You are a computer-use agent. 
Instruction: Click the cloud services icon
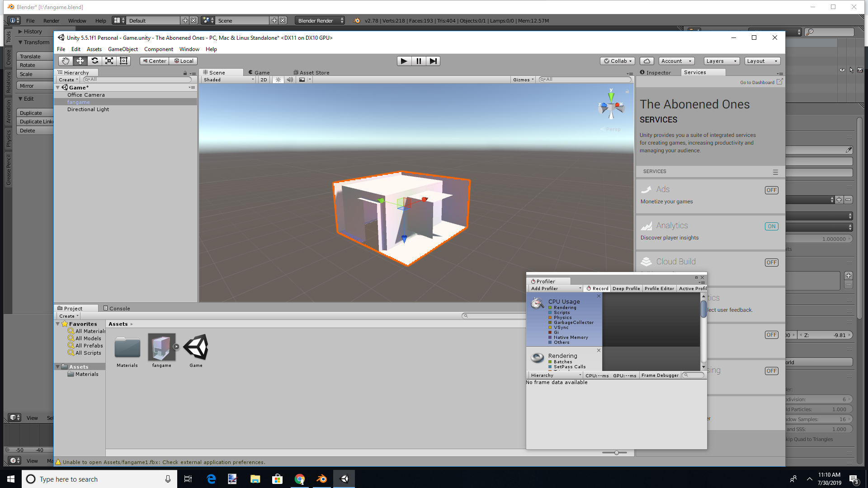[x=647, y=61]
